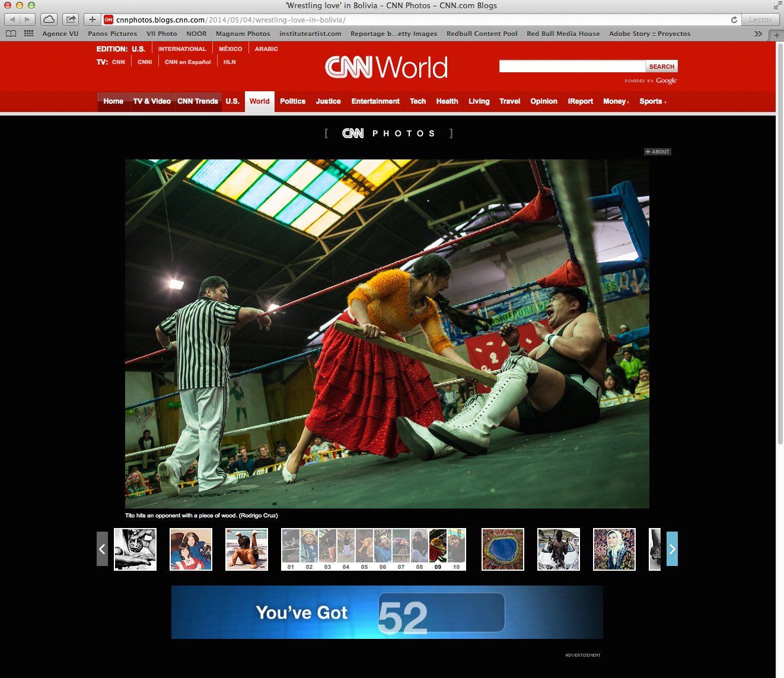Open the Justice nav tab
Screen dimensions: 784x678
point(328,101)
